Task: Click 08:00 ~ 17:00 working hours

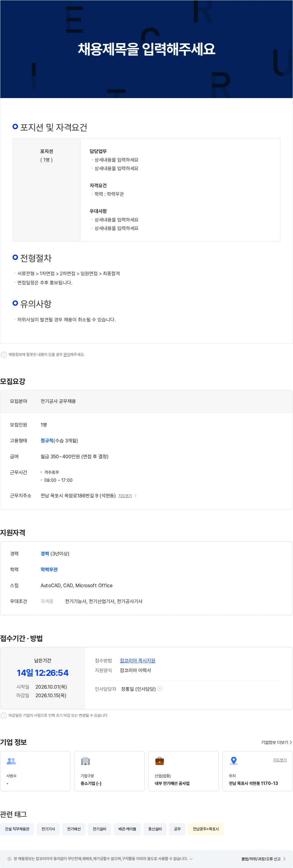Action: [58, 480]
